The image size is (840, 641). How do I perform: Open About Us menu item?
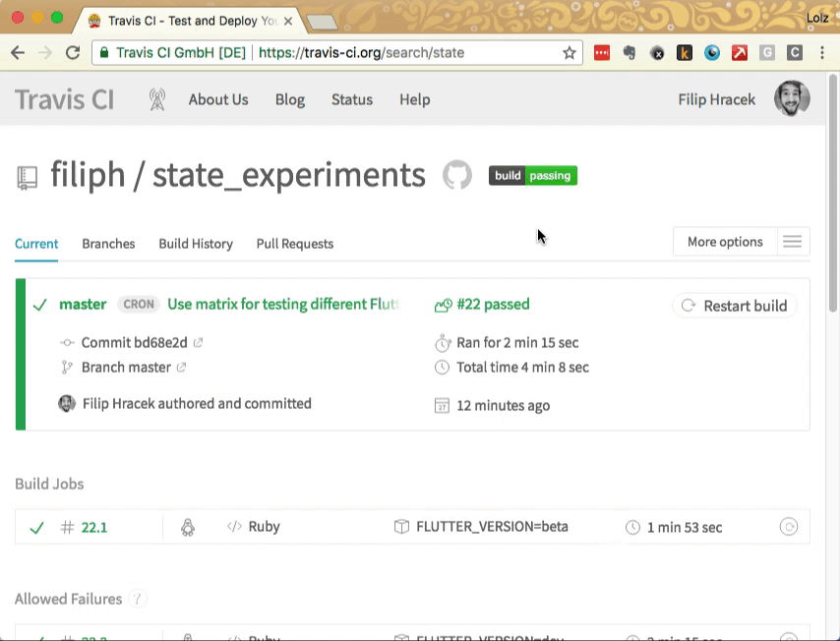(x=218, y=99)
